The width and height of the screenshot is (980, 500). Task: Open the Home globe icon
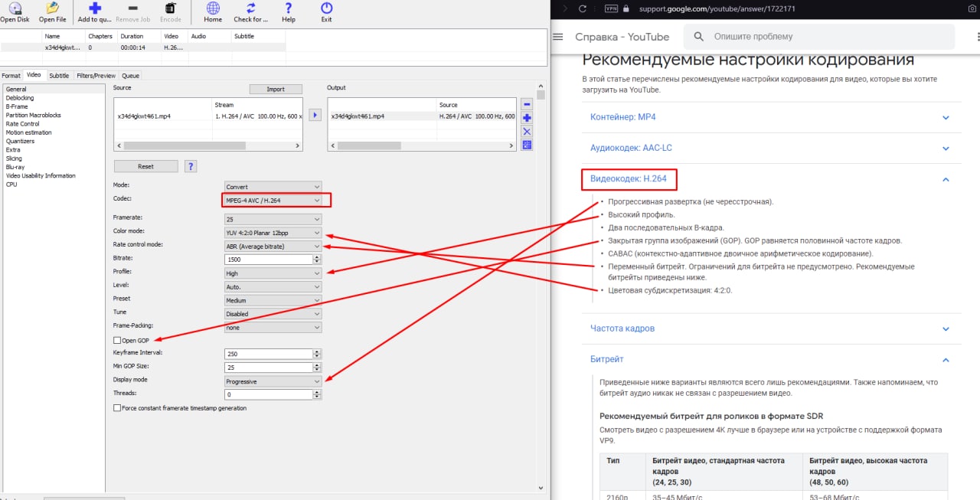coord(213,8)
